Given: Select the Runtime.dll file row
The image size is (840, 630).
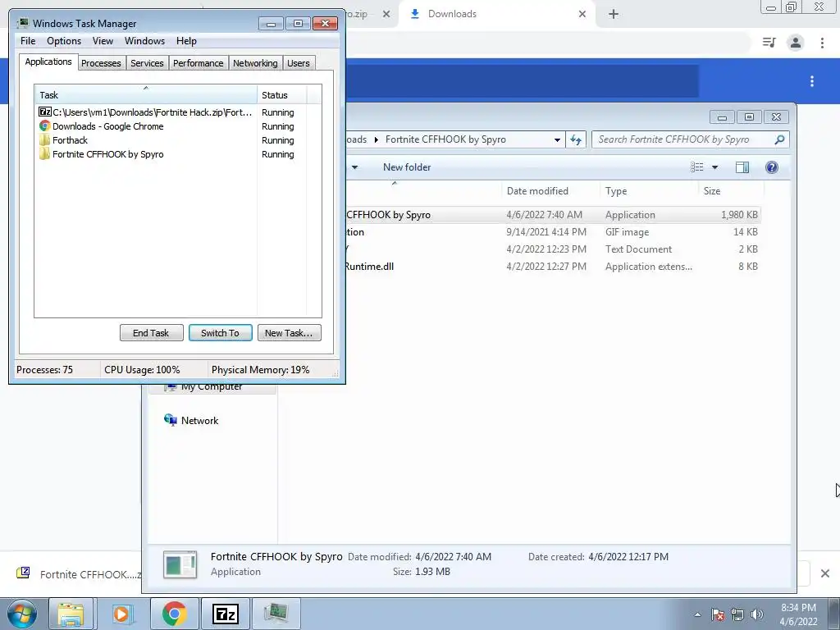Looking at the screenshot, I should (x=553, y=267).
